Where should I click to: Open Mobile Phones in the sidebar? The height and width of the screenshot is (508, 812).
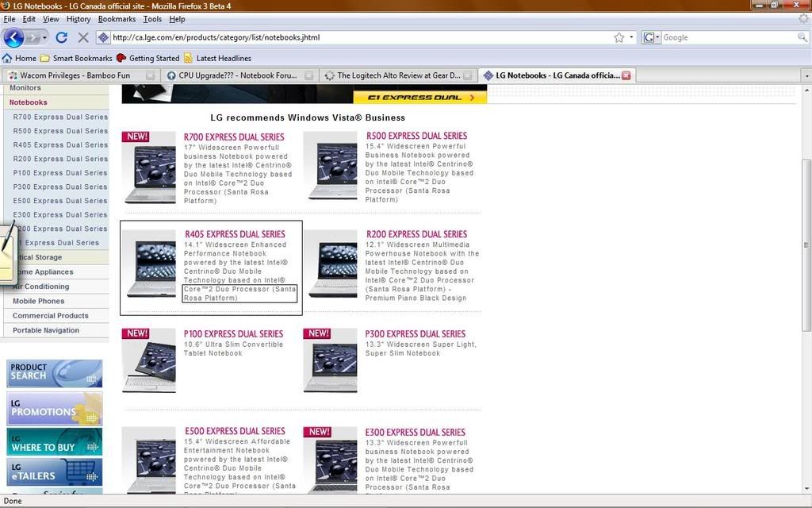39,301
